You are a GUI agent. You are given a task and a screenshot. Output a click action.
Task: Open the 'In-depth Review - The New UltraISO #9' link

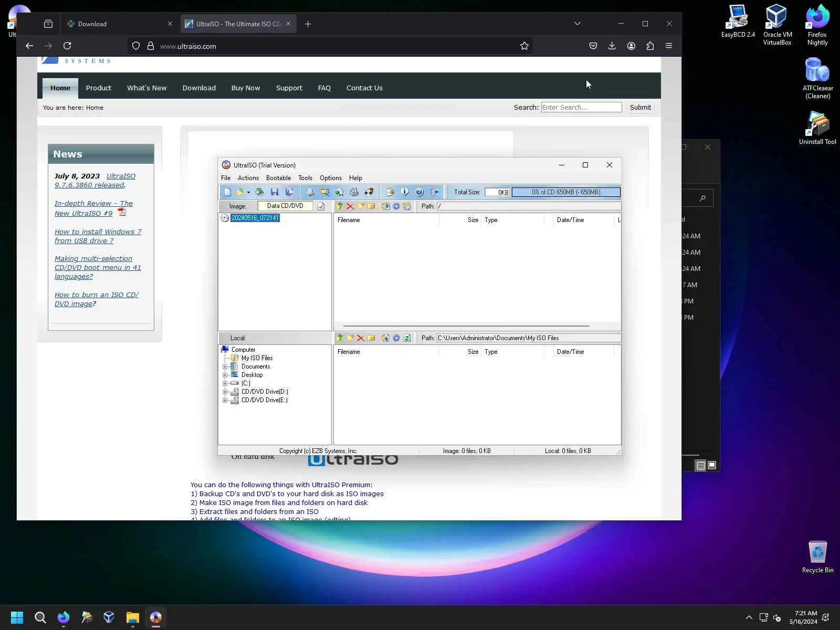pyautogui.click(x=93, y=208)
